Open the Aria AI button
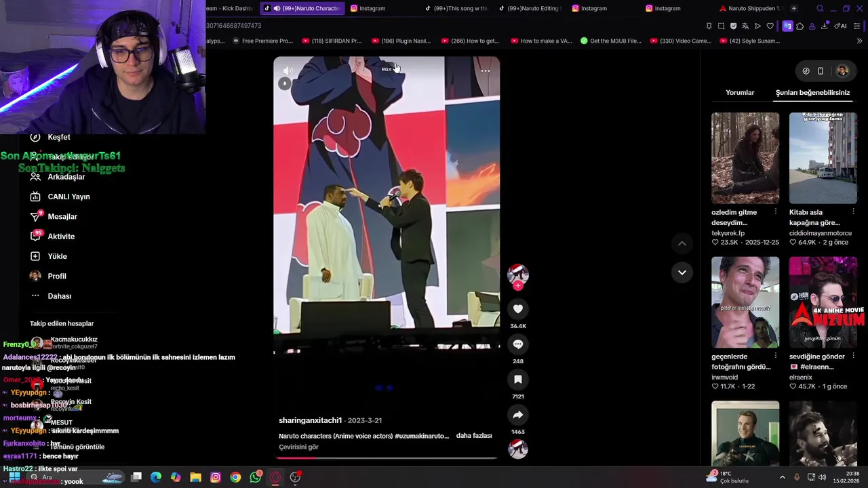Screen dimensions: 868x488 point(840,26)
